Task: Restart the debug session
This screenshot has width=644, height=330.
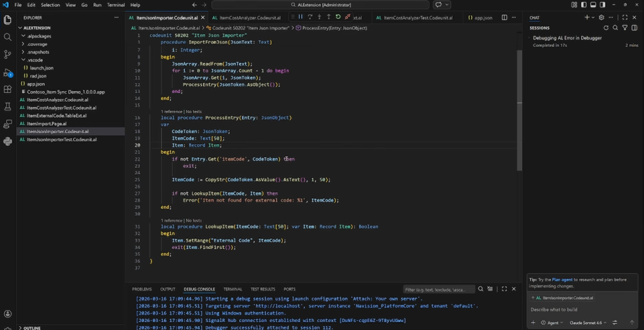Action: (x=338, y=17)
